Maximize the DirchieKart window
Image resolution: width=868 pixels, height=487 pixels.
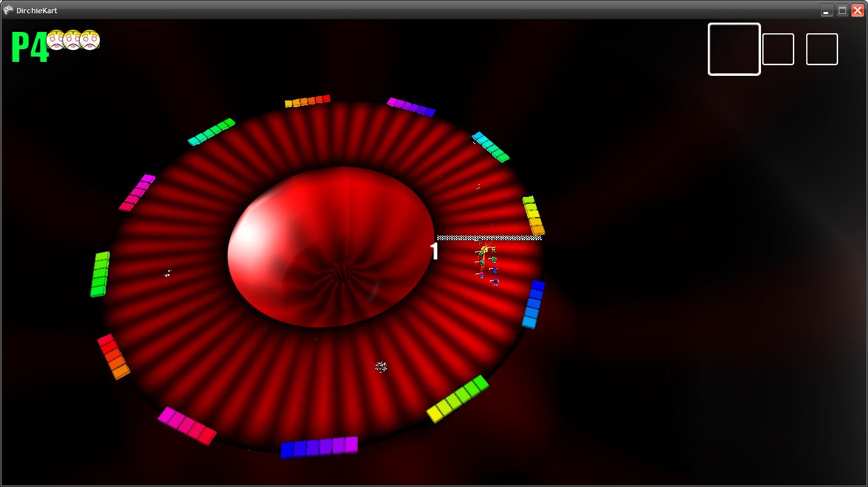pos(841,10)
